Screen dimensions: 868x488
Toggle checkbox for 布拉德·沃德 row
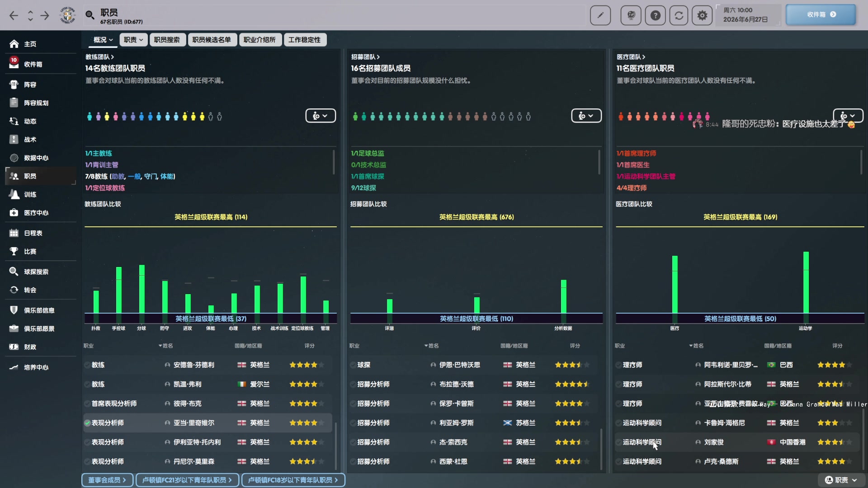353,385
